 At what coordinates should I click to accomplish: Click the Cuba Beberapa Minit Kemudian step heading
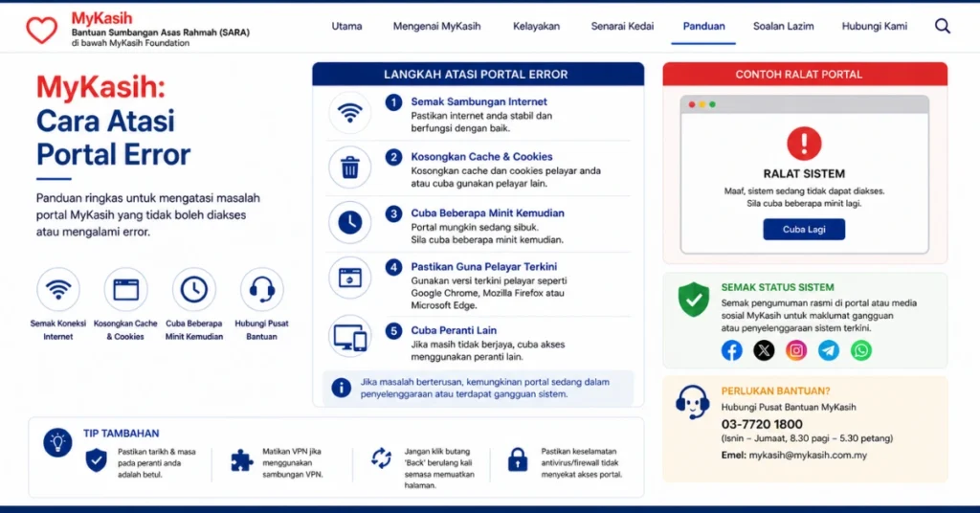(x=487, y=213)
